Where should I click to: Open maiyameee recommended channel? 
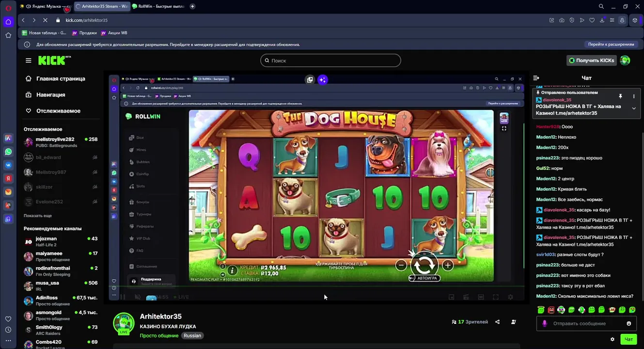point(62,256)
